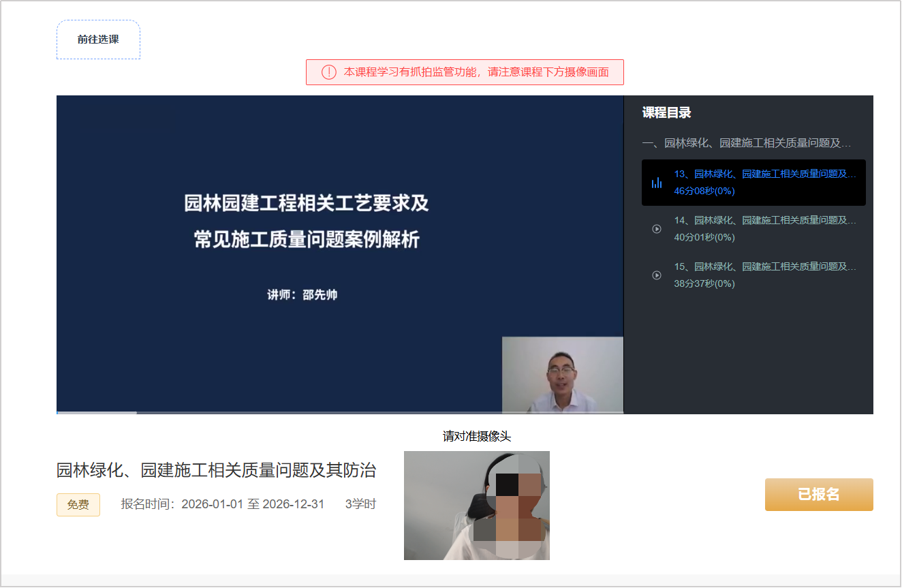The height and width of the screenshot is (588, 902).
Task: Click the 免费 tag
Action: pyautogui.click(x=78, y=505)
